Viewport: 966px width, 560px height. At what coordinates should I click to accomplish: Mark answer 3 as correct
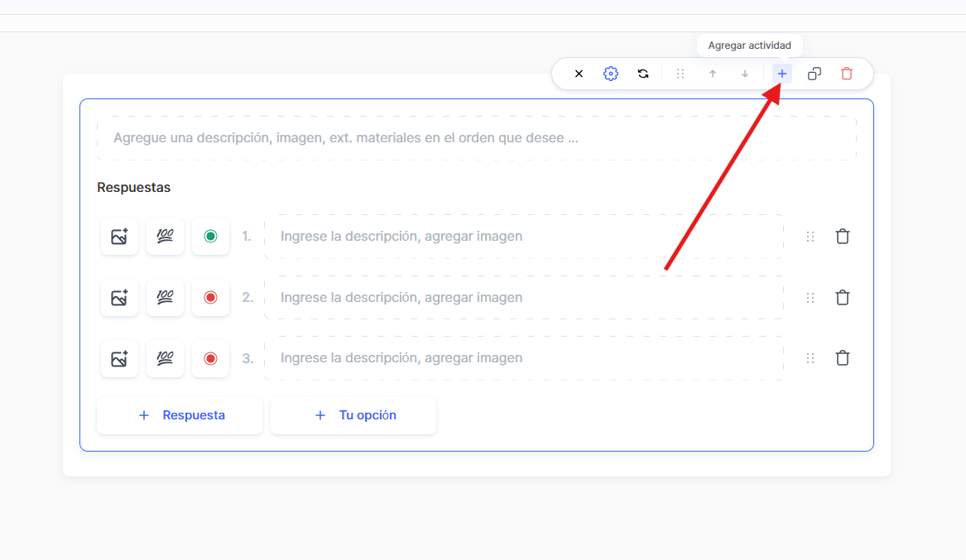coord(210,358)
